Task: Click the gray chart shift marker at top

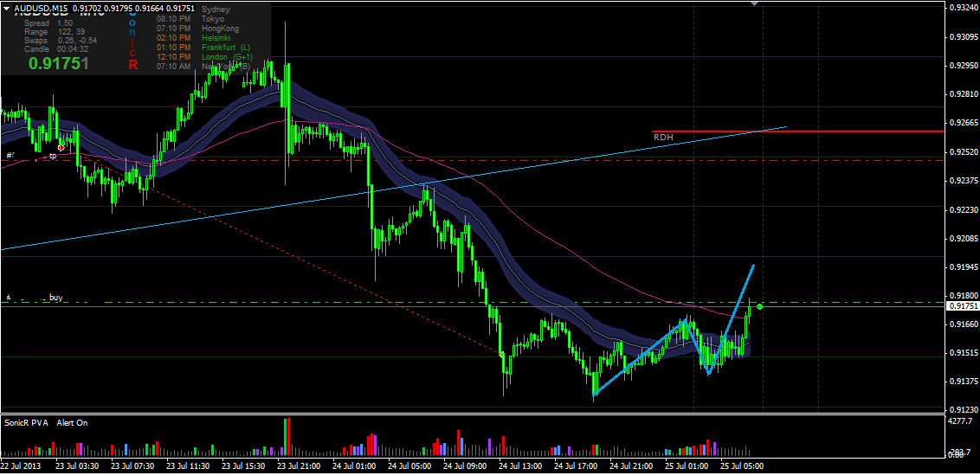Action: [754, 3]
